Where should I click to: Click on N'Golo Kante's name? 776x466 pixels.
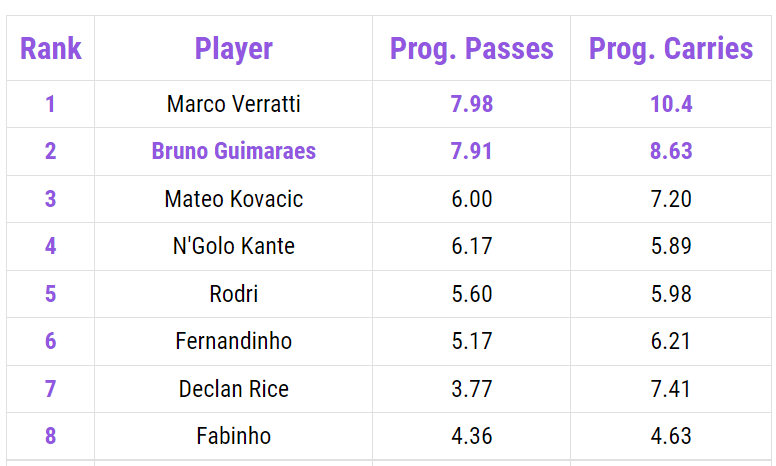tap(233, 246)
